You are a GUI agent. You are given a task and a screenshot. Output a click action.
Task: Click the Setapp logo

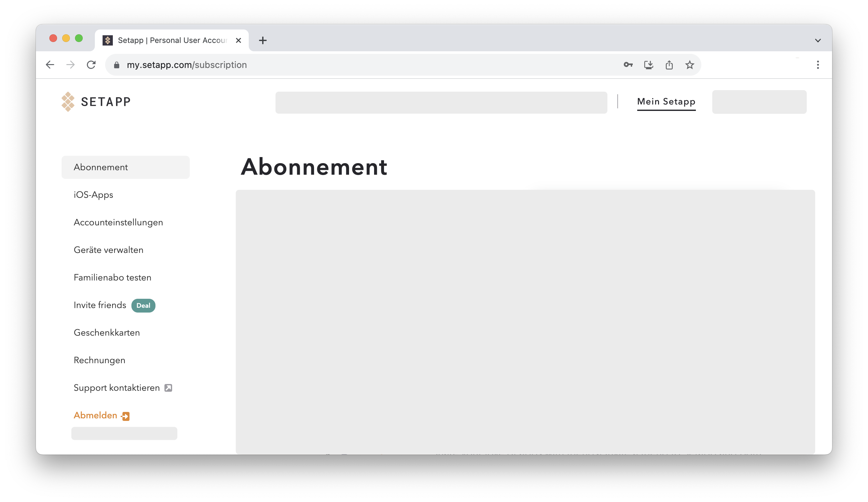tap(96, 102)
